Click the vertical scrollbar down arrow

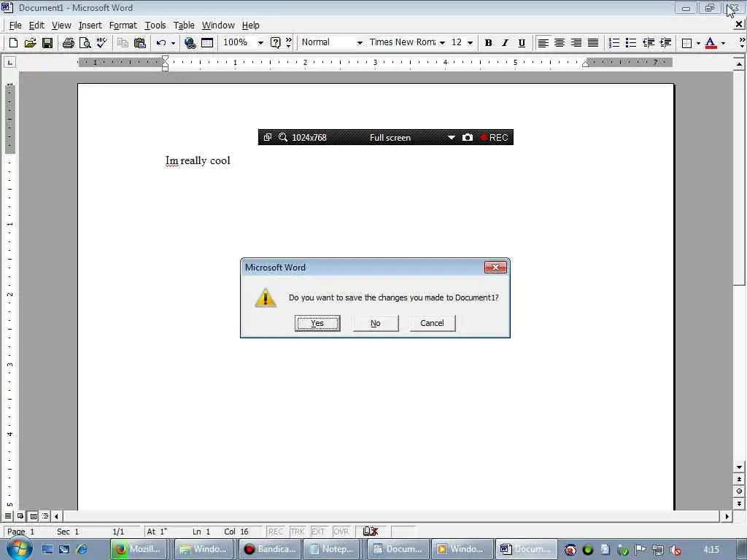click(740, 467)
